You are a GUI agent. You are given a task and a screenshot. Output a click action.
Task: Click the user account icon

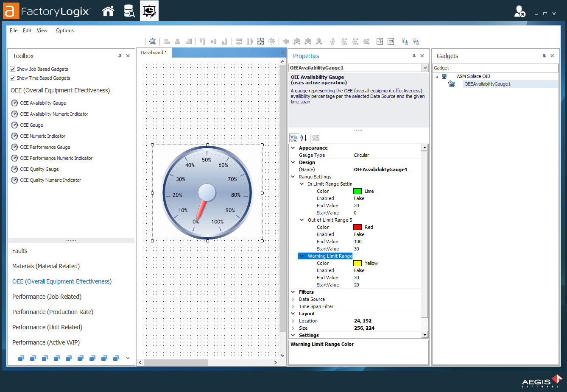[520, 11]
